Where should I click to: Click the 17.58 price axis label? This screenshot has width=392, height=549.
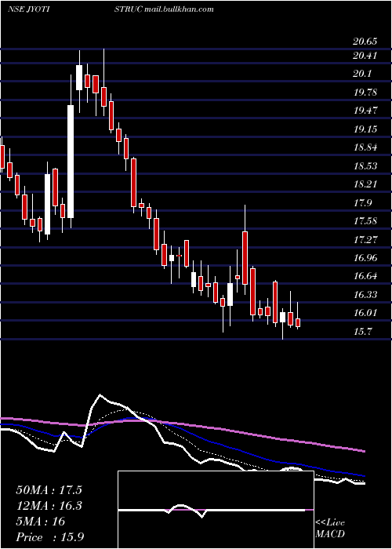click(365, 221)
